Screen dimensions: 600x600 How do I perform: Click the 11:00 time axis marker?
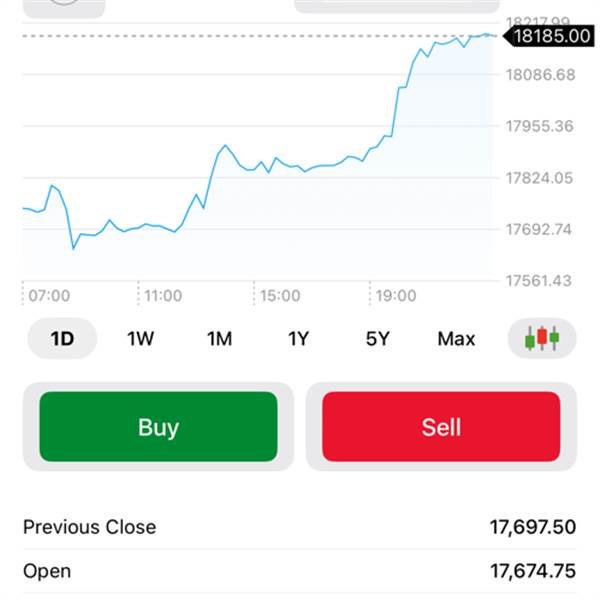(x=163, y=296)
